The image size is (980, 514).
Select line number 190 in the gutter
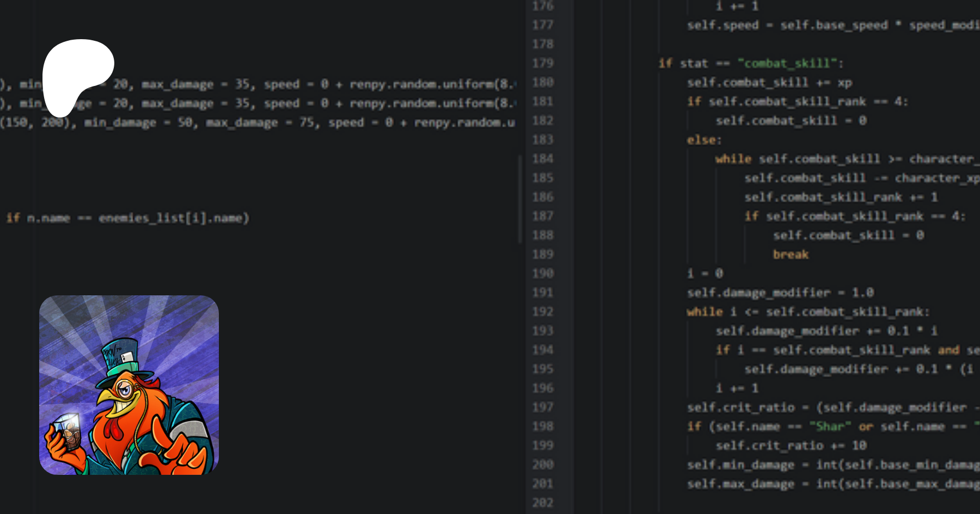pyautogui.click(x=543, y=274)
